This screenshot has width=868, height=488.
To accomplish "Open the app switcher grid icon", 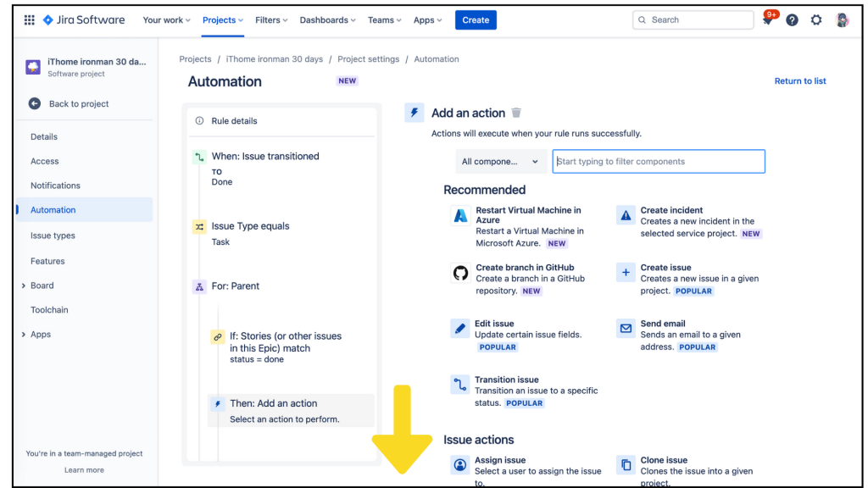I will (x=30, y=20).
